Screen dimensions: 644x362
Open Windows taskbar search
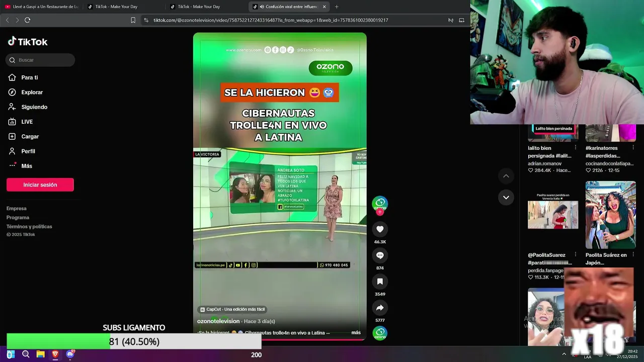point(26,354)
